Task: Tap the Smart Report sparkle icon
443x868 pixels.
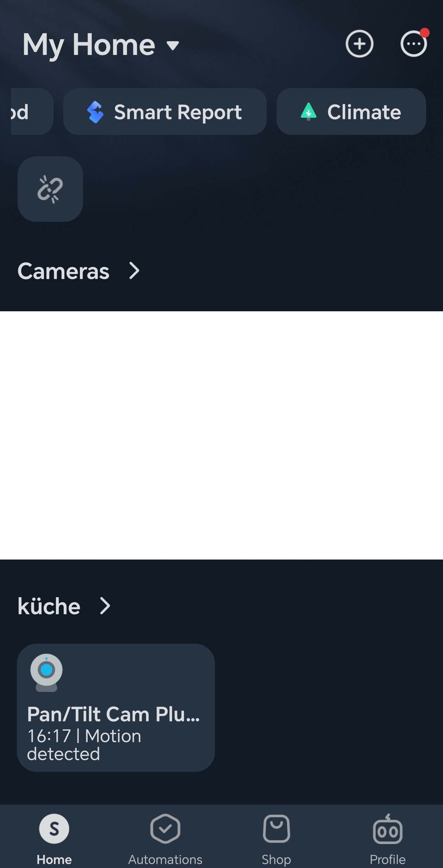Action: click(x=95, y=112)
